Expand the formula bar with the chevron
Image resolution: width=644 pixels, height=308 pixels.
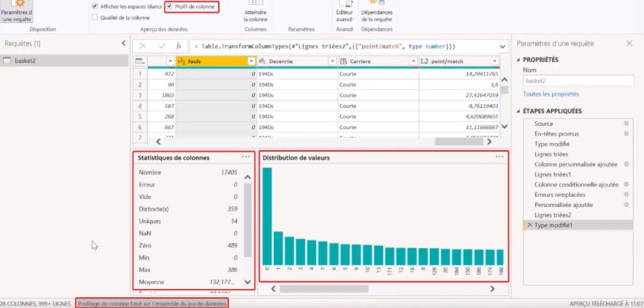click(502, 47)
